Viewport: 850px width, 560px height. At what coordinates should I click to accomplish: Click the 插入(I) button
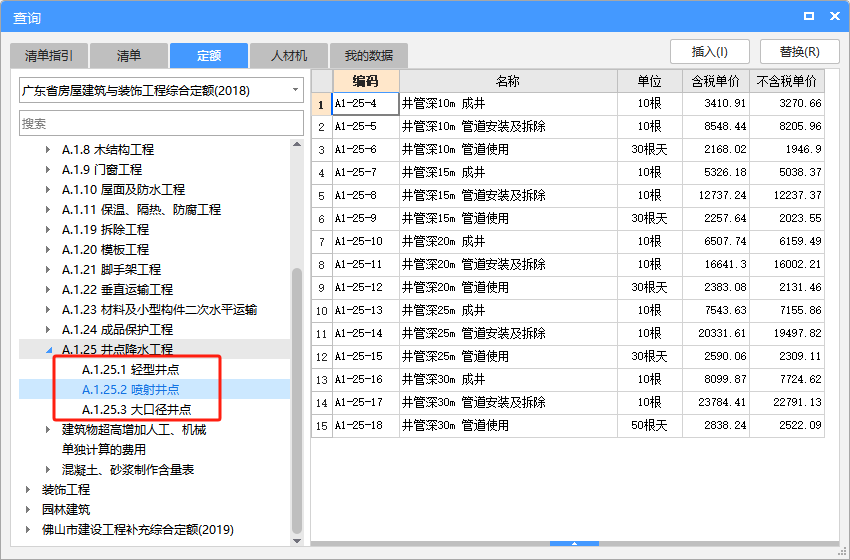tap(710, 52)
